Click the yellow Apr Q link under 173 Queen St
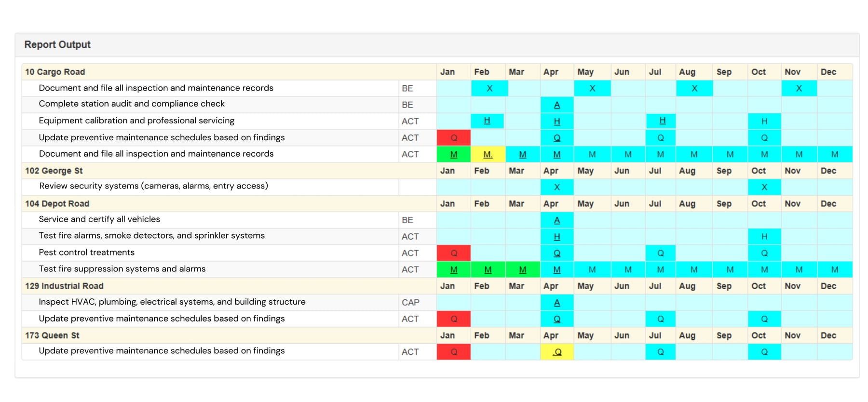The width and height of the screenshot is (868, 402). point(557,352)
